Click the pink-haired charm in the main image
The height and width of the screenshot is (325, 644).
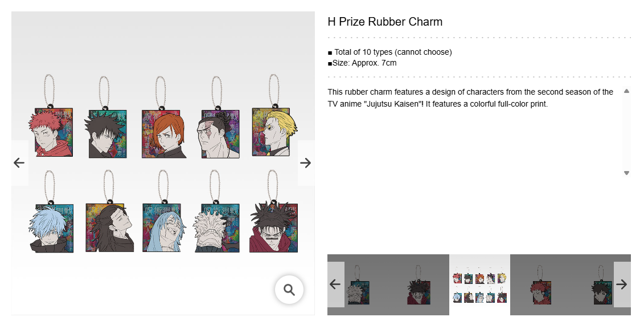pyautogui.click(x=50, y=133)
